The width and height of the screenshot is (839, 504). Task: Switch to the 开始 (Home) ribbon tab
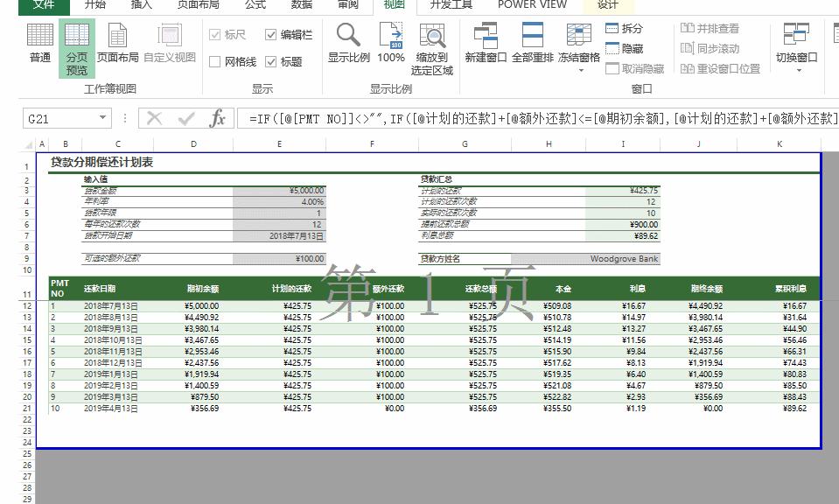tap(94, 5)
